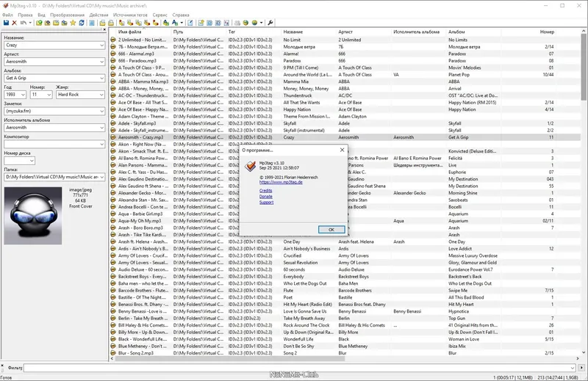This screenshot has width=588, height=381.
Task: Click the Copy tag icon
Action: point(102,23)
